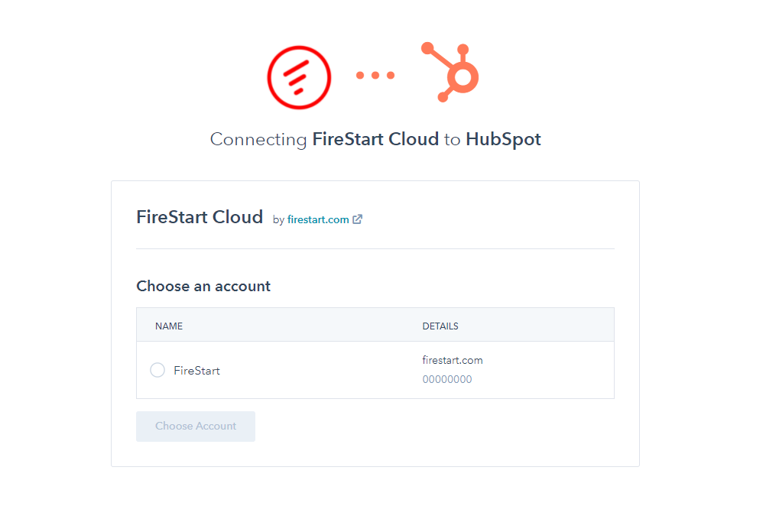
Task: Click the external link icon beside firestart.com
Action: click(x=357, y=219)
